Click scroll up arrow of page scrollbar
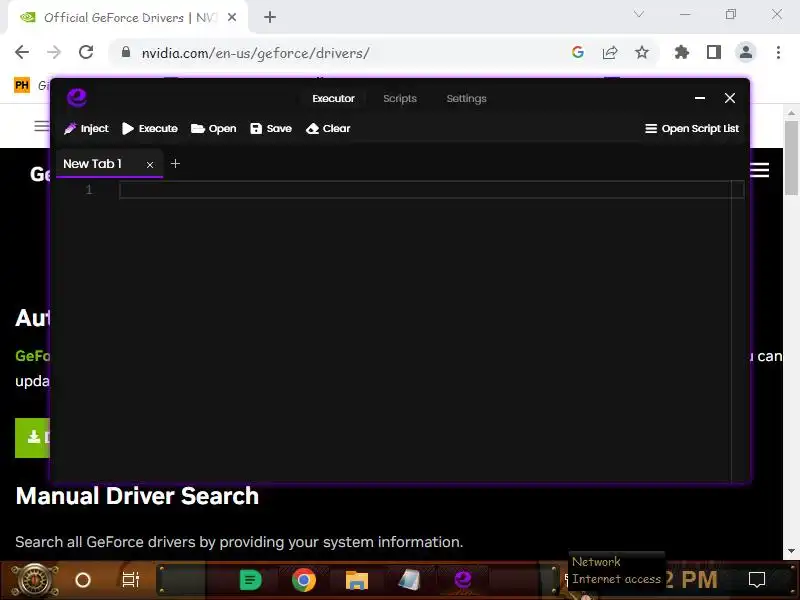This screenshot has height=600, width=800. [x=791, y=113]
